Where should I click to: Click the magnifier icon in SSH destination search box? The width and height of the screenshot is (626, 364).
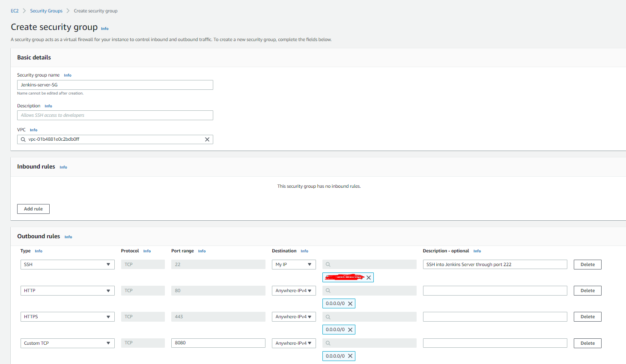point(328,264)
